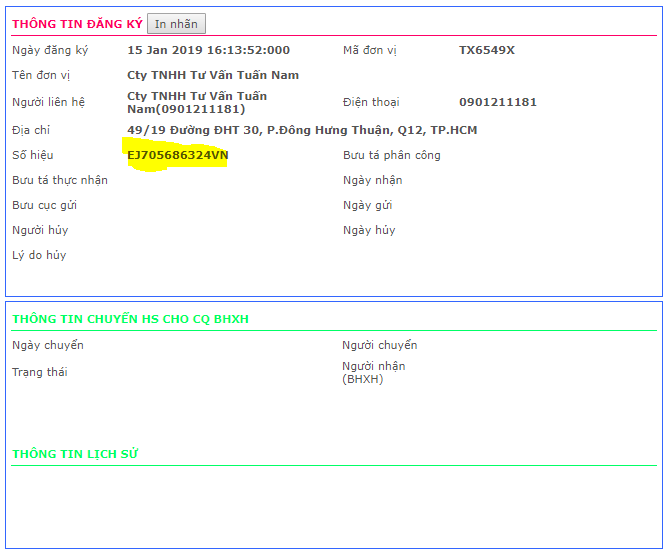Click the "In nhãn" print label button
Image resolution: width=668 pixels, height=555 pixels.
[x=176, y=24]
